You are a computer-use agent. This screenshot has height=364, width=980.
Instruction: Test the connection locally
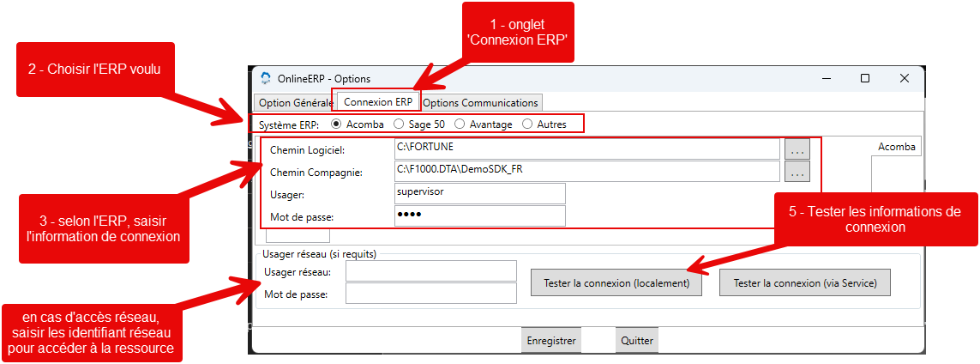pos(616,282)
